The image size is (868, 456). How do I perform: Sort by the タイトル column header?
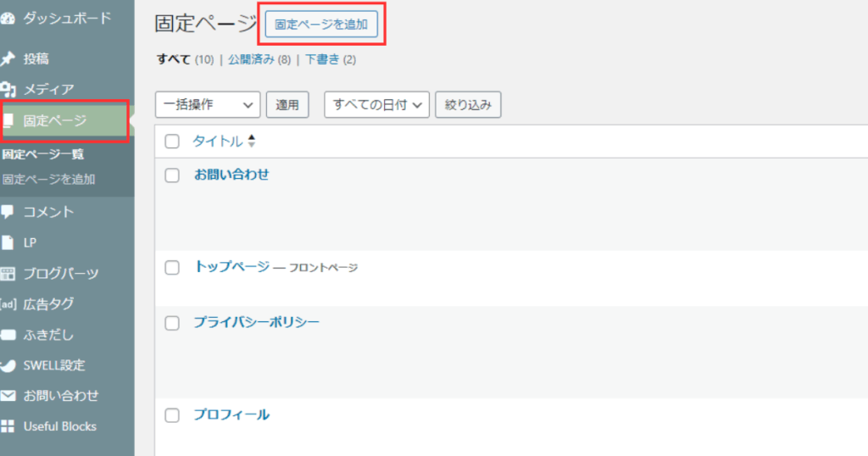pyautogui.click(x=218, y=141)
